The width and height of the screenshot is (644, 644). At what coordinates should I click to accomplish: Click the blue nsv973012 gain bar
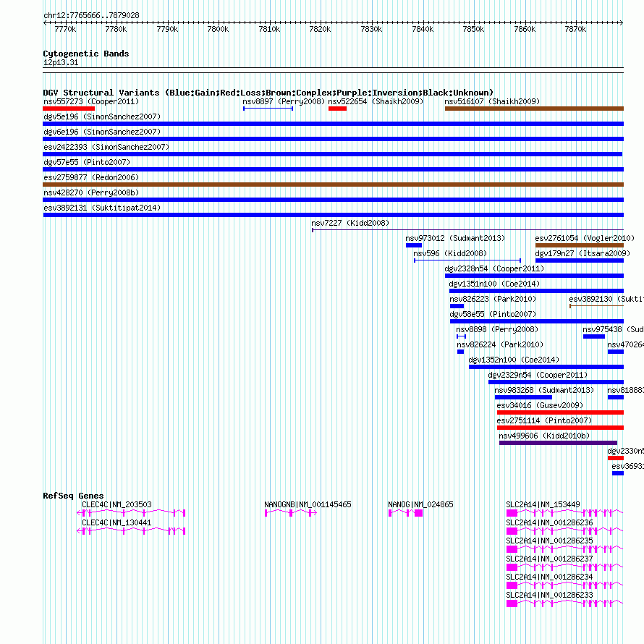click(414, 245)
